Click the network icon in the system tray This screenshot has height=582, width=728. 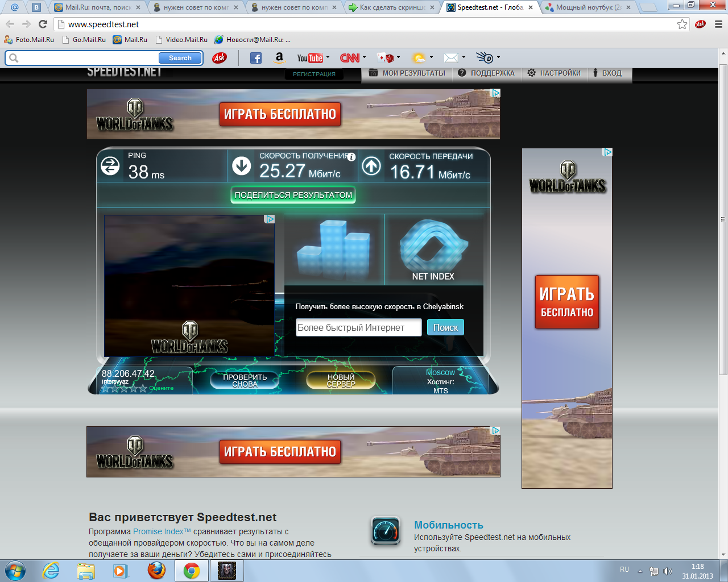[x=654, y=571]
